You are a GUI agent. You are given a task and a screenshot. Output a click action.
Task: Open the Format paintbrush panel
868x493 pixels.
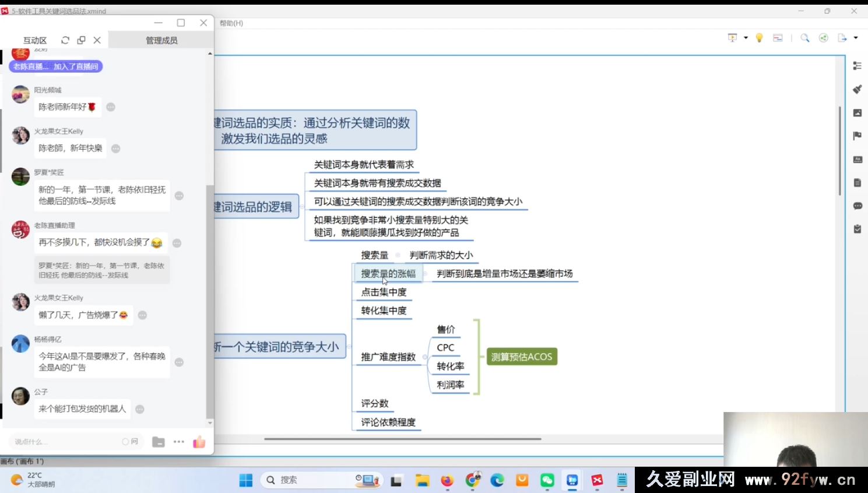click(857, 89)
